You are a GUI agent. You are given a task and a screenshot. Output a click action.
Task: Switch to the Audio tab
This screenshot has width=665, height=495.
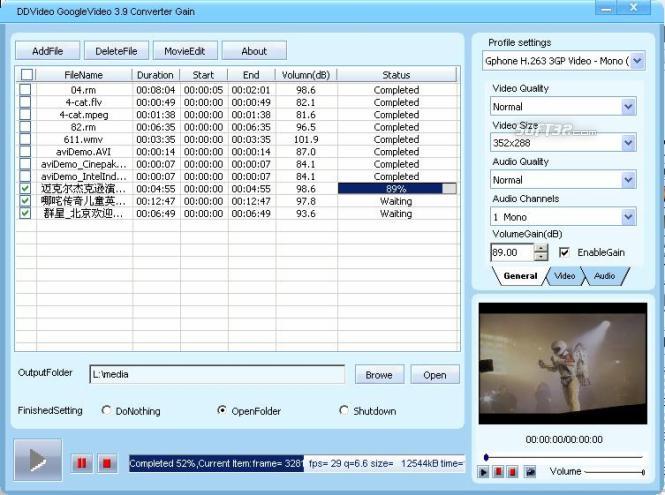[604, 276]
